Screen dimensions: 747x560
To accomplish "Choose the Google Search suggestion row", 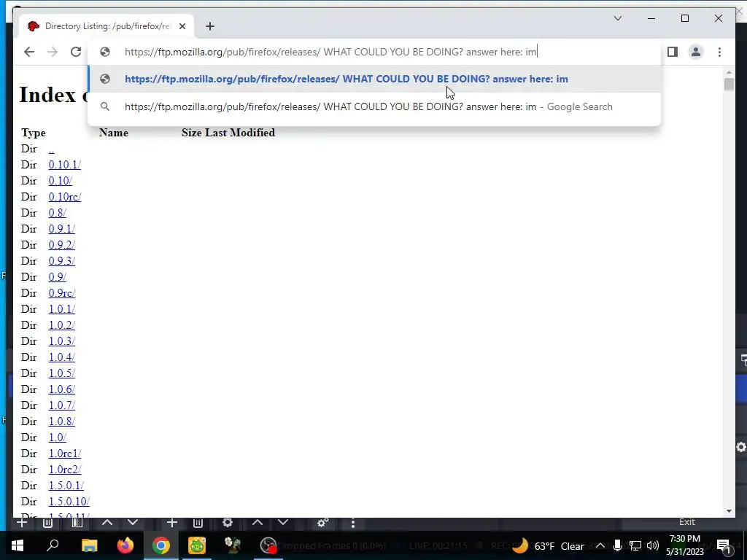I will pos(374,106).
